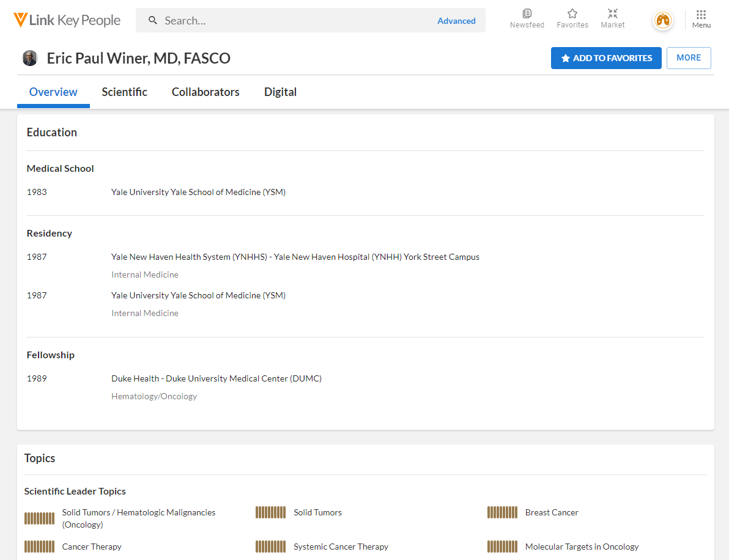
Task: Switch to the Digital tab
Action: click(280, 92)
